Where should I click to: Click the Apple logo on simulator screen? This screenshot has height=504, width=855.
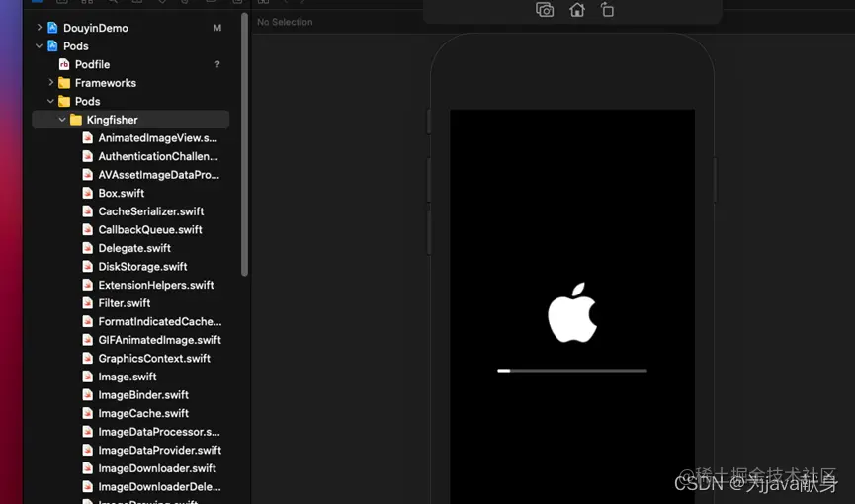click(572, 312)
